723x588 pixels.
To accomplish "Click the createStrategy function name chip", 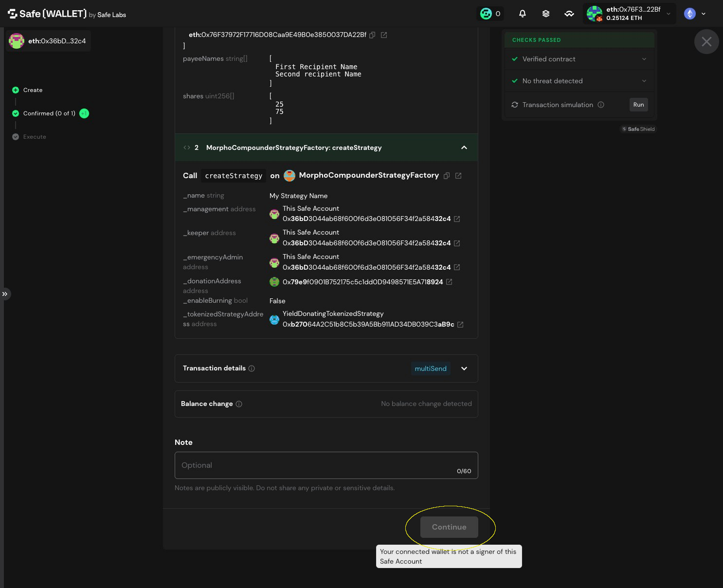I will (x=234, y=176).
